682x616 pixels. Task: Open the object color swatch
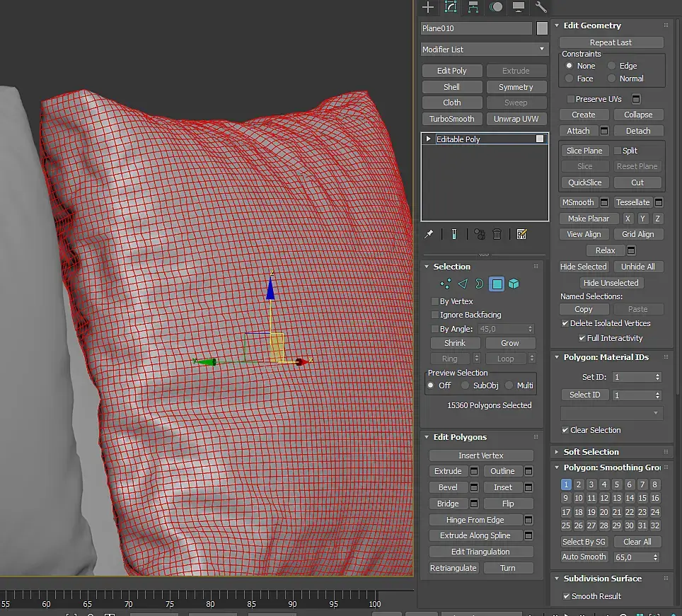tap(542, 28)
